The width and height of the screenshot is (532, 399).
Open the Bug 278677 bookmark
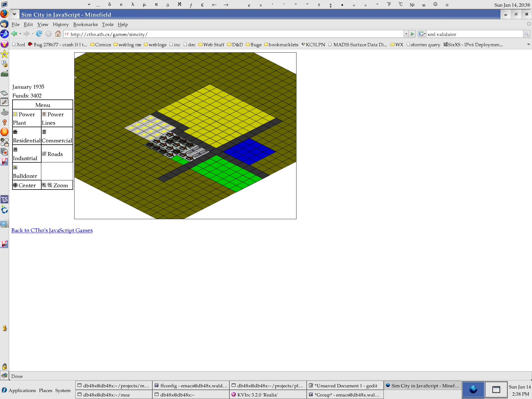click(x=57, y=45)
